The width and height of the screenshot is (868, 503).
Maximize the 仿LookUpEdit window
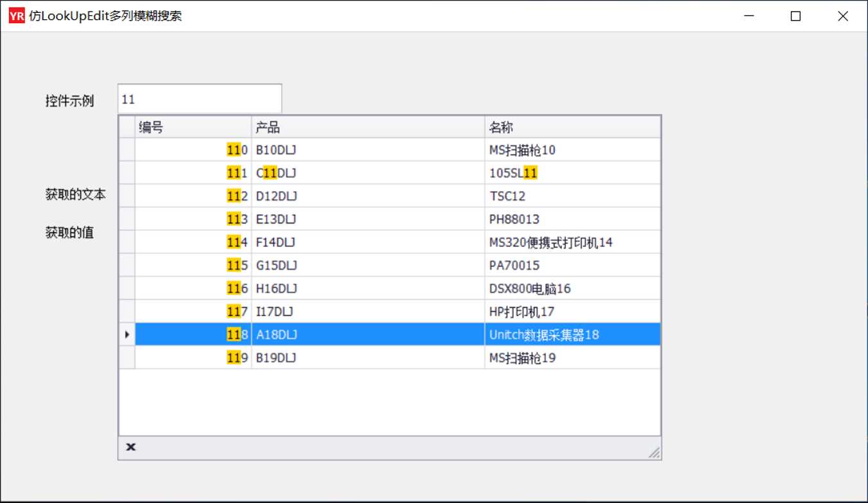coord(795,16)
